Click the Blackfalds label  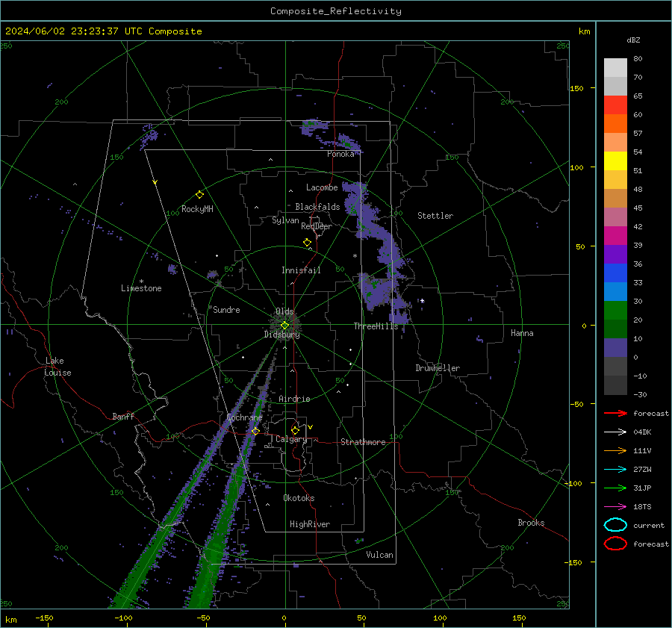pyautogui.click(x=317, y=207)
